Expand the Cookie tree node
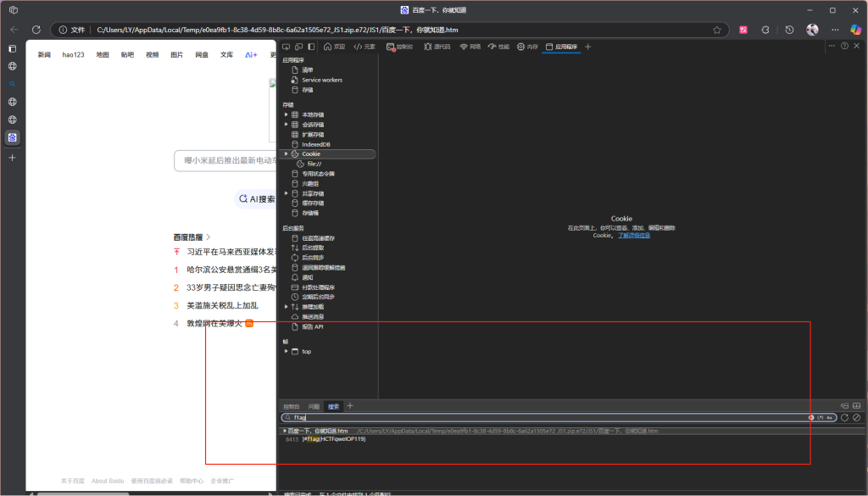Image resolution: width=868 pixels, height=496 pixels. coord(286,153)
